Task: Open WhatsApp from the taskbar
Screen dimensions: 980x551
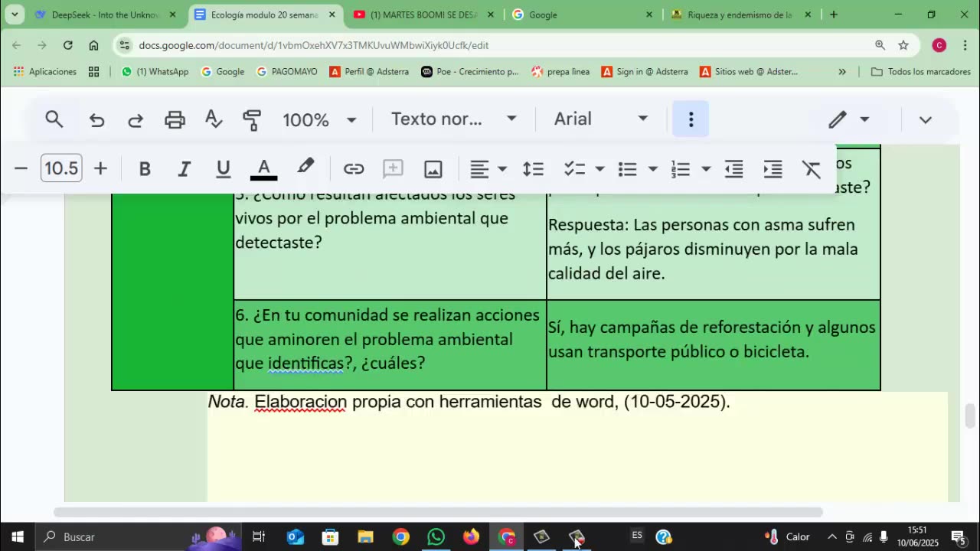Action: (x=436, y=537)
